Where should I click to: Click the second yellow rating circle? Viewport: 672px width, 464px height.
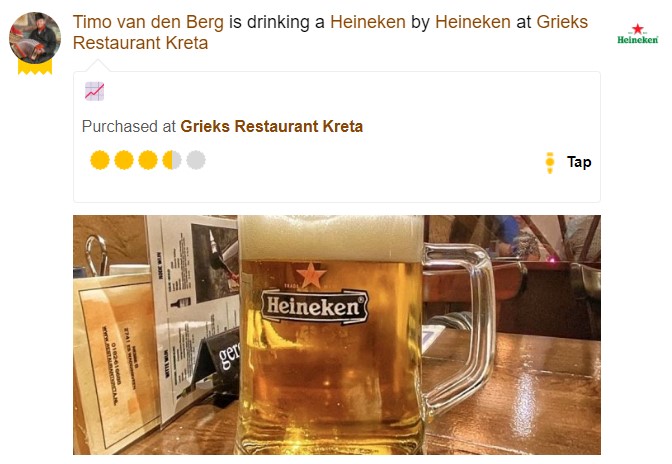tap(124, 160)
